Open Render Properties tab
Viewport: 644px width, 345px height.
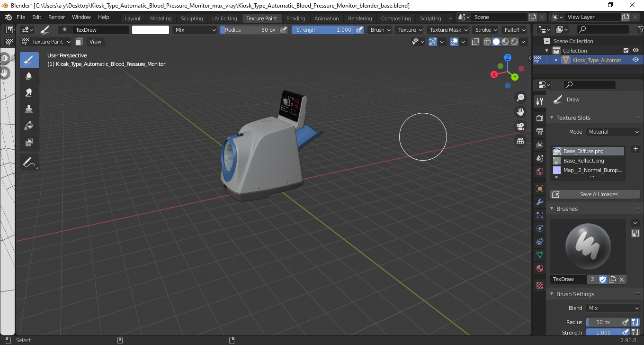click(x=539, y=118)
